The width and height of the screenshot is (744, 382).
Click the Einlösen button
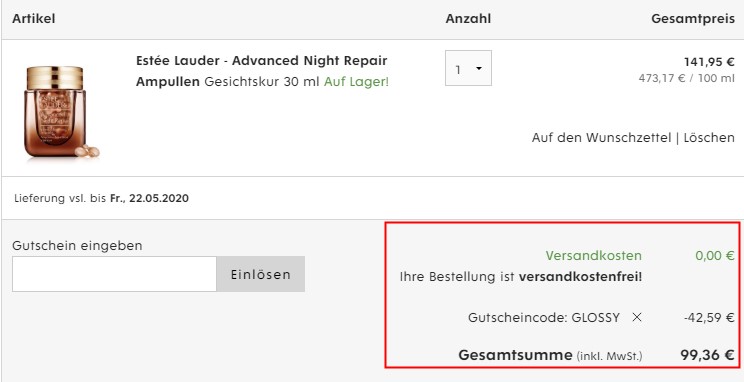[x=260, y=274]
